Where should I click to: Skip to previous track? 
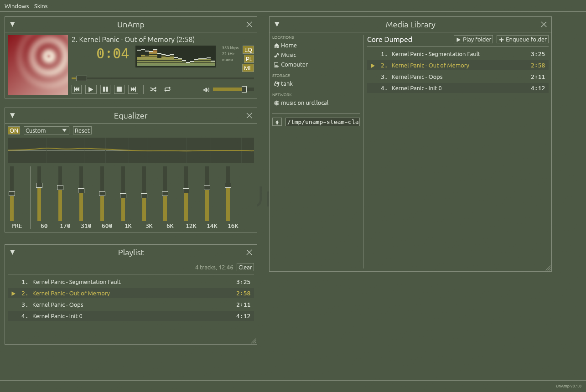[x=77, y=89]
